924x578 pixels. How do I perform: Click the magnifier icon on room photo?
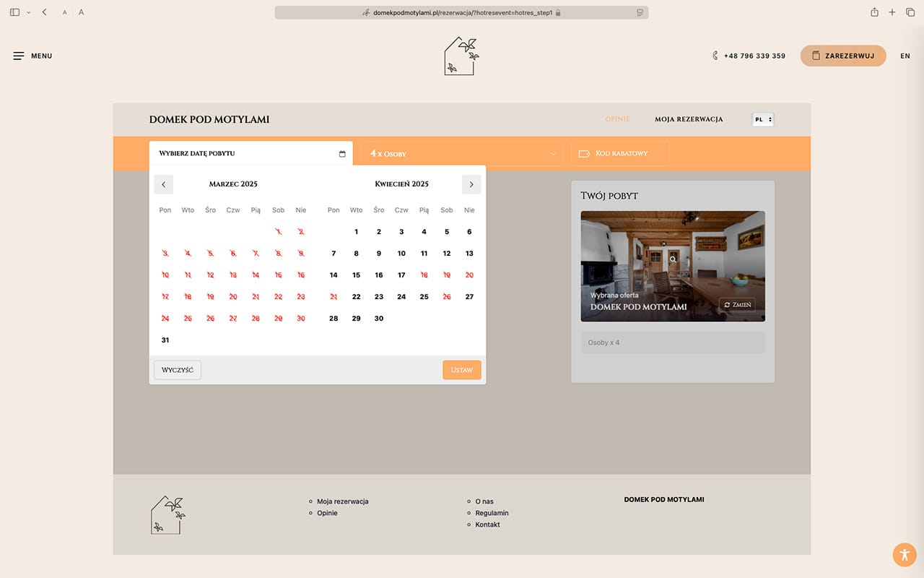click(x=673, y=259)
